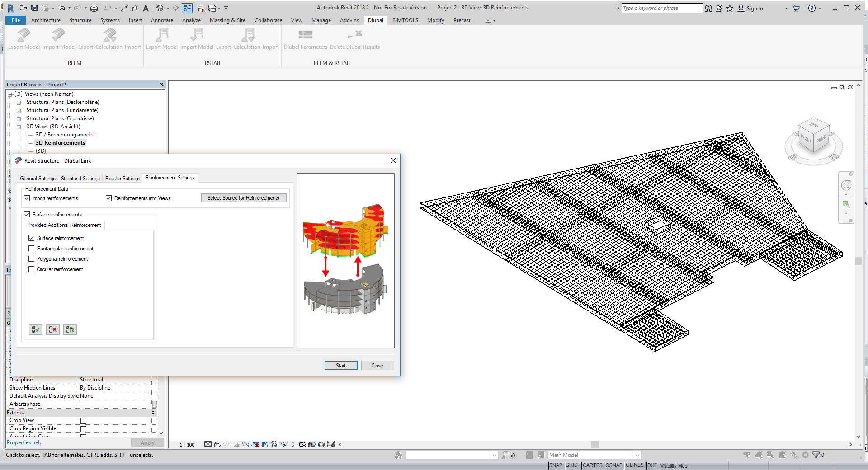This screenshot has height=470, width=868.
Task: Expand Structural Plans (Grundrisse) tree node
Action: tap(19, 119)
